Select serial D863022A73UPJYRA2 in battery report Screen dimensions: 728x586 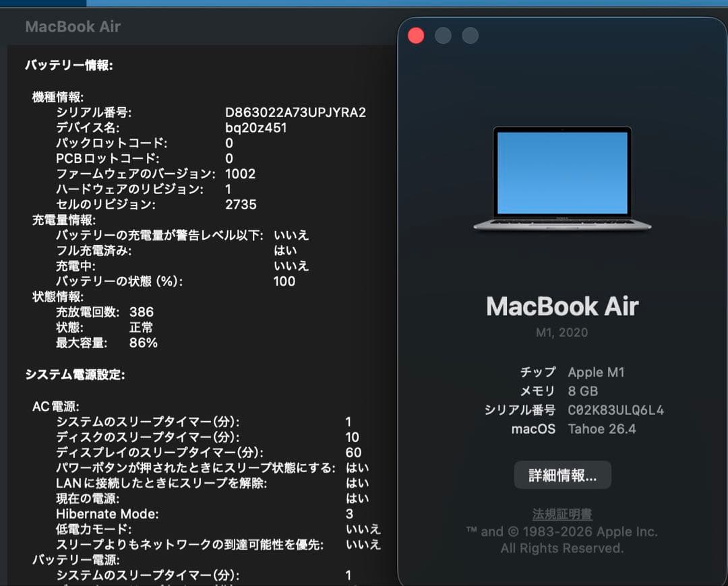(296, 112)
